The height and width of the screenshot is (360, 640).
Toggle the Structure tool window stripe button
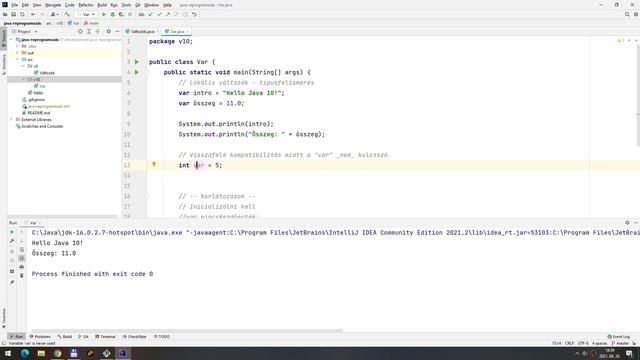[x=4, y=64]
